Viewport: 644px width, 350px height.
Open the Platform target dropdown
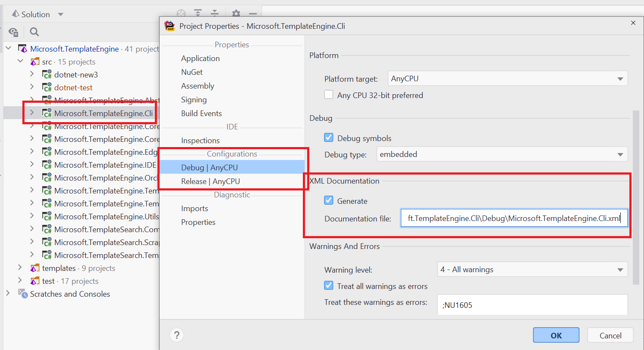[508, 79]
